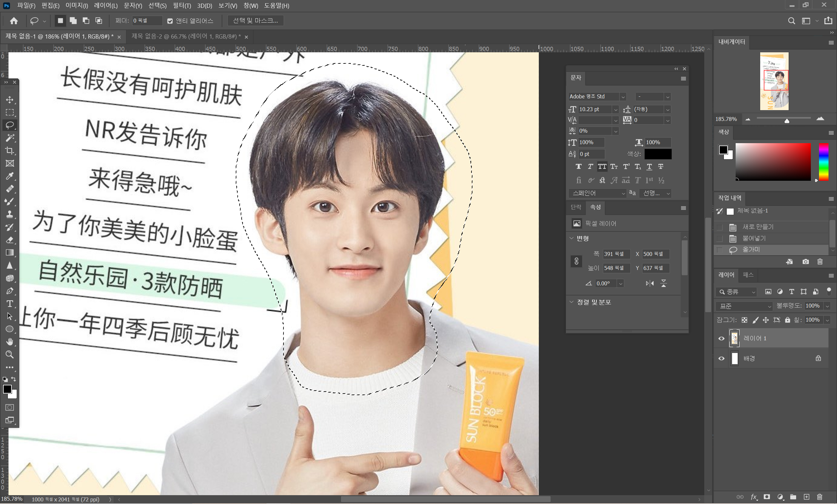Image resolution: width=837 pixels, height=504 pixels.
Task: Select the Move tool
Action: (9, 99)
